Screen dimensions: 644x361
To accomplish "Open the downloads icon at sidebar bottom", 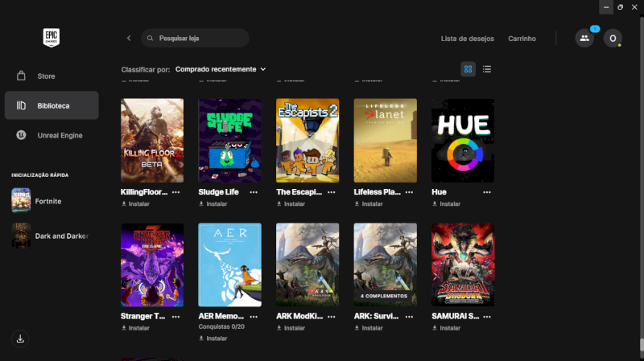I will tap(20, 338).
